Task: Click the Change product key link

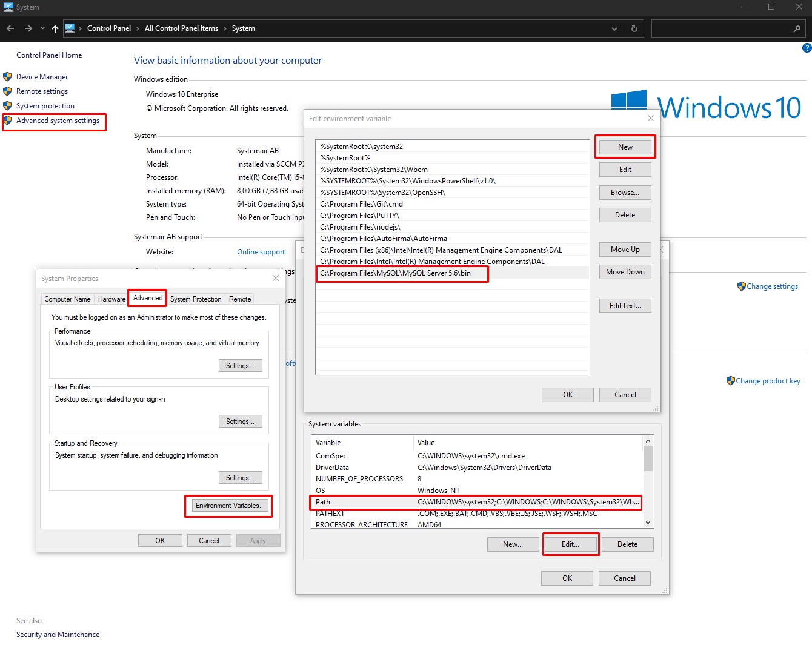Action: click(768, 381)
